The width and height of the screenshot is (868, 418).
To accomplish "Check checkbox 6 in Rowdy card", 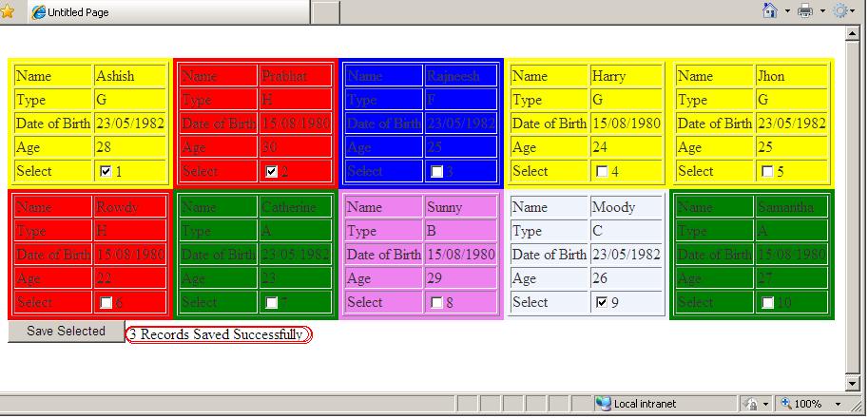I will (106, 302).
